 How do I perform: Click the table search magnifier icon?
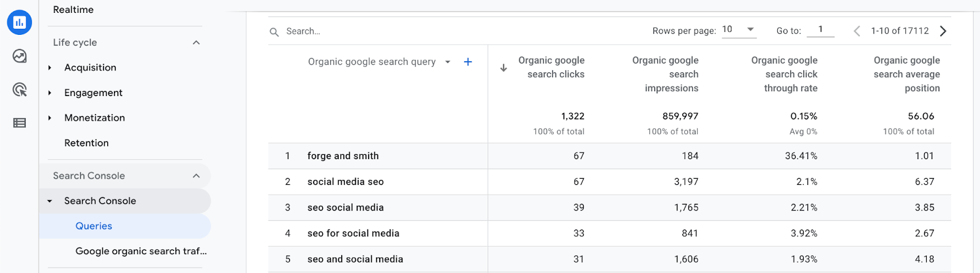point(274,32)
